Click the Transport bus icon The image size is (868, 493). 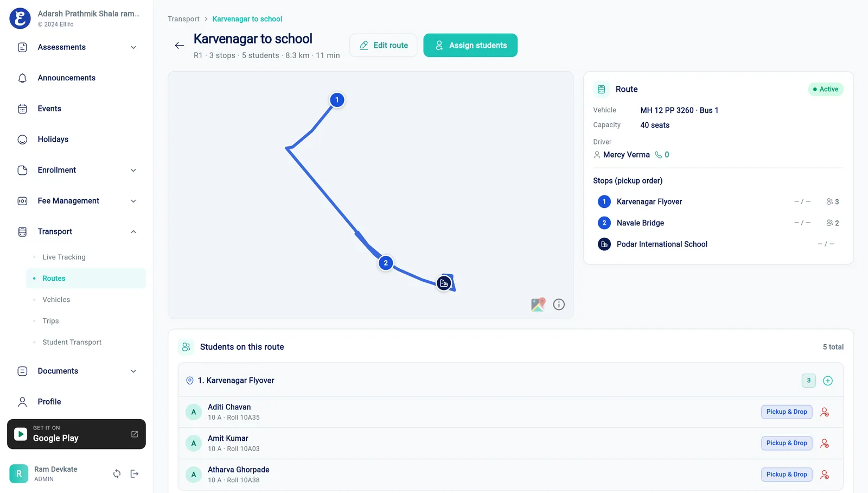tap(22, 232)
